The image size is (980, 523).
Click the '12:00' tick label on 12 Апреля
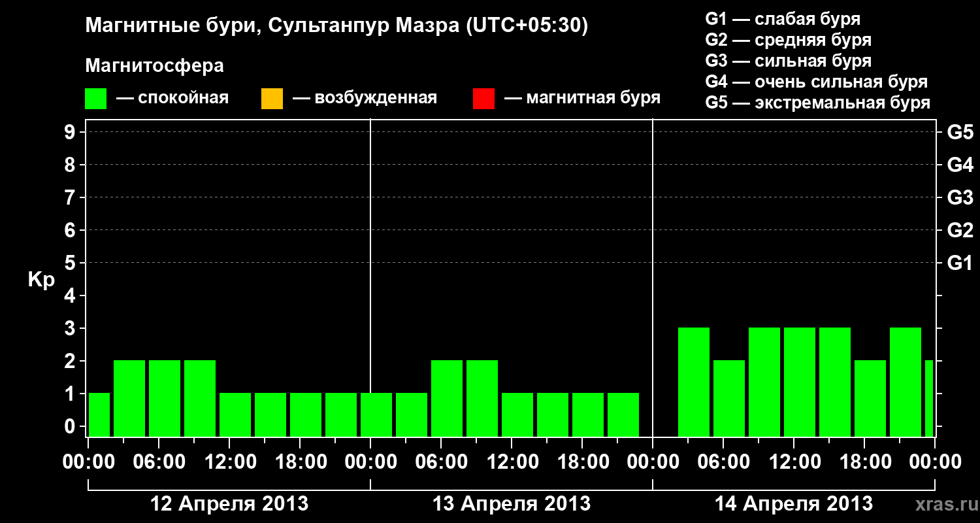(229, 462)
